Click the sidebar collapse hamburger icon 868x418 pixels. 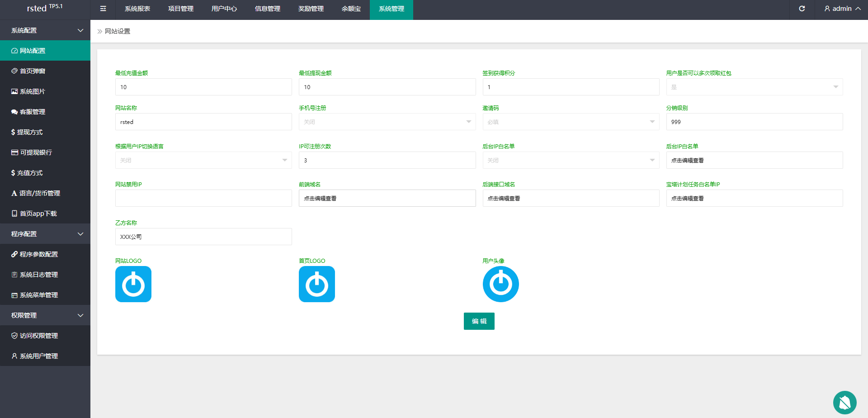[103, 9]
